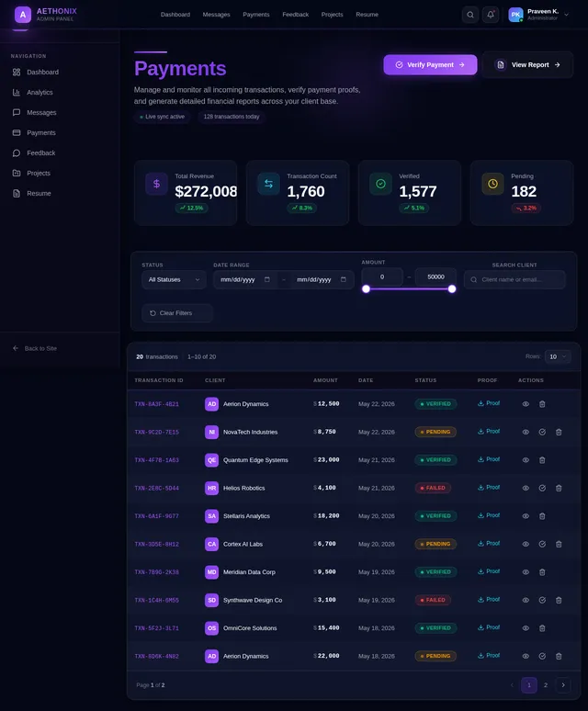588x711 pixels.
Task: Delete the Cortex AI Labs transaction
Action: (559, 544)
